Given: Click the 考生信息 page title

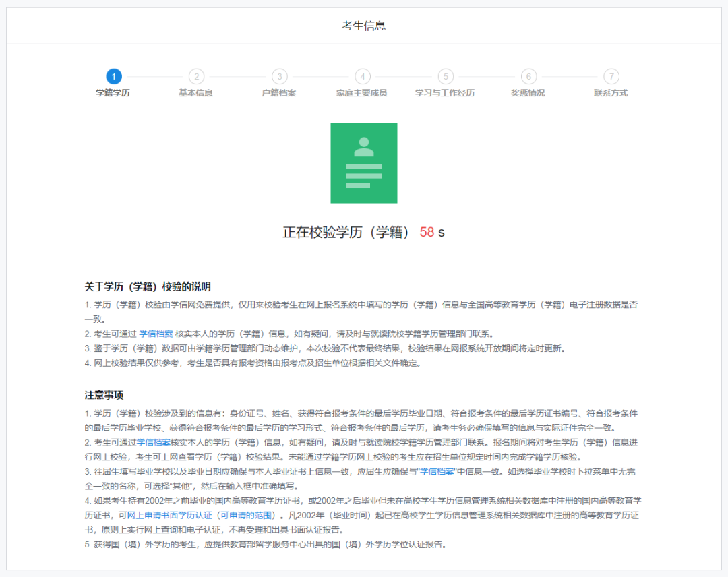Looking at the screenshot, I should (x=364, y=26).
